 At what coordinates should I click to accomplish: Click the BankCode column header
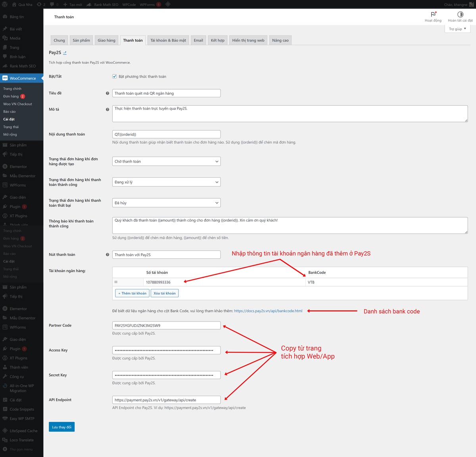(317, 273)
